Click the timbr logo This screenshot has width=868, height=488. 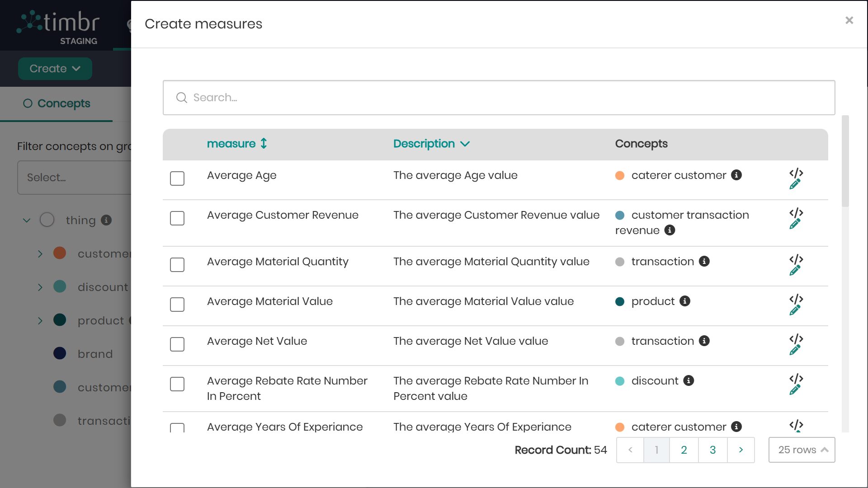pos(58,26)
